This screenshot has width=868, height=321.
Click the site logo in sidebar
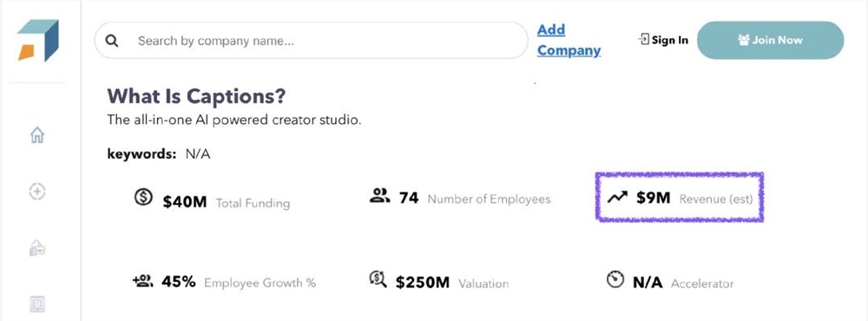coord(37,41)
